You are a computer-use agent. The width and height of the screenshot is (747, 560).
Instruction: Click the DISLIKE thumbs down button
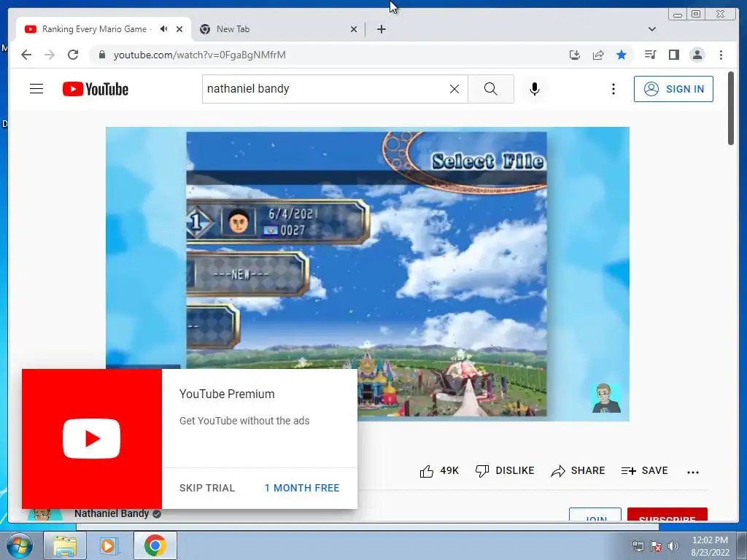click(505, 471)
